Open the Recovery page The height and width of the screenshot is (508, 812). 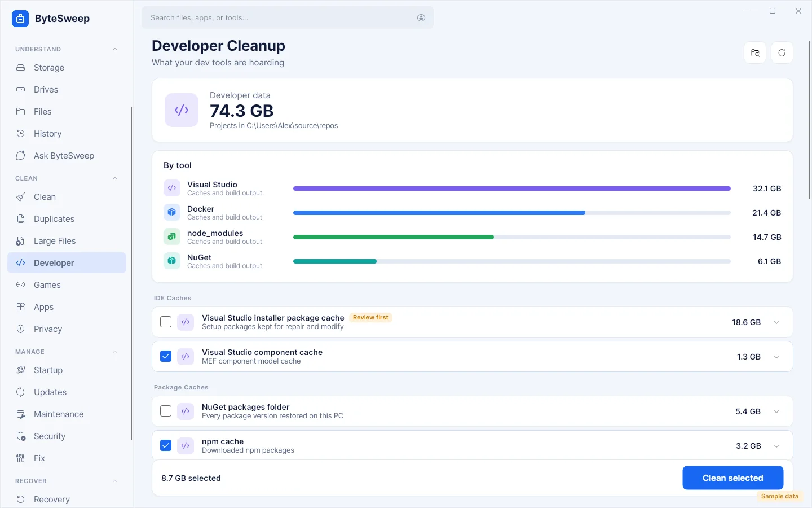tap(67, 500)
